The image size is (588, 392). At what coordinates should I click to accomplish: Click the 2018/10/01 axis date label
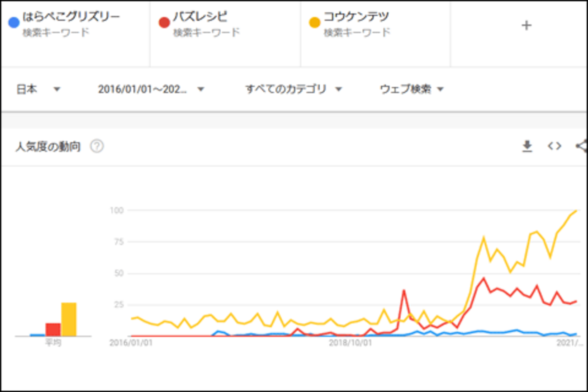[350, 343]
